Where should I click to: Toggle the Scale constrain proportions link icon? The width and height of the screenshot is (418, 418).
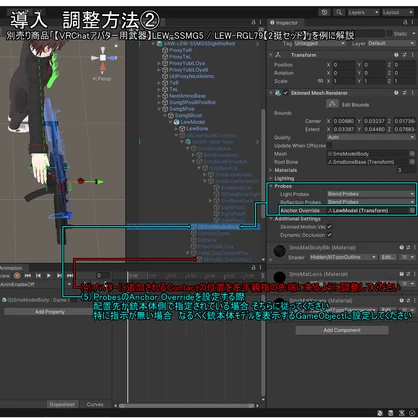click(320, 81)
